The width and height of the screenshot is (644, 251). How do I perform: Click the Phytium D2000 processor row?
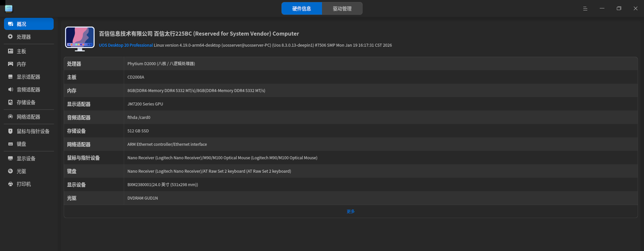click(x=161, y=64)
